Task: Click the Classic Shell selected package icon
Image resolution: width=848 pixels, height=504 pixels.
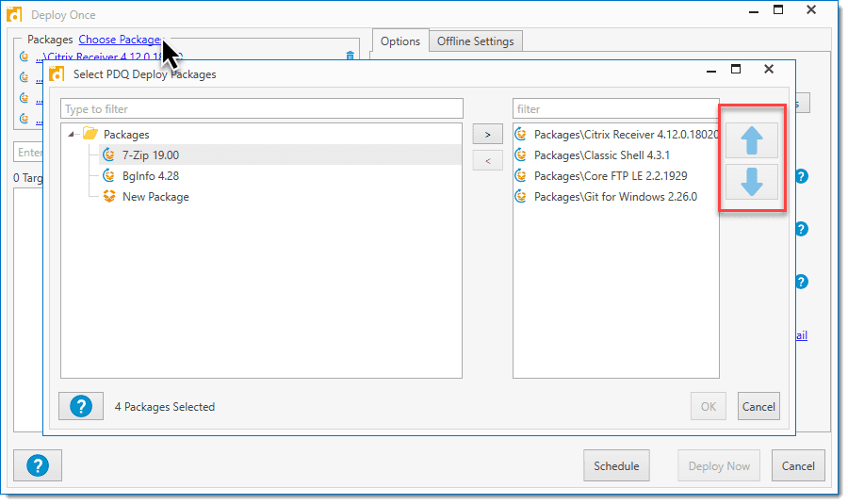Action: pyautogui.click(x=521, y=155)
